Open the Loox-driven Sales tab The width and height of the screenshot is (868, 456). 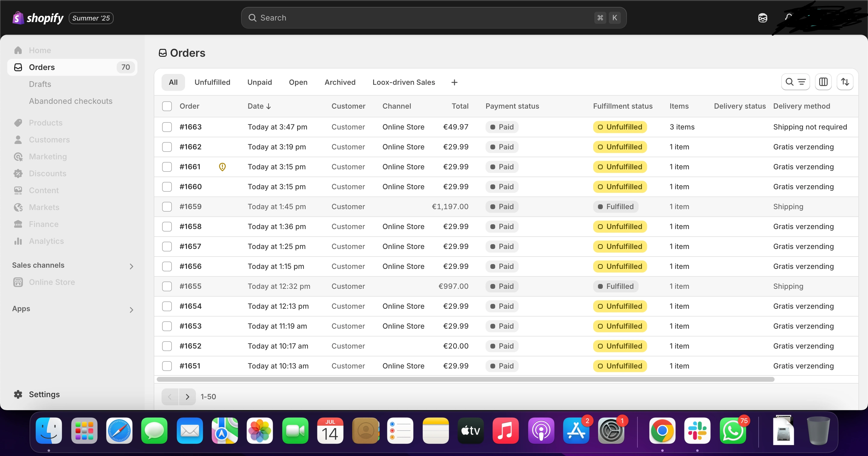tap(403, 82)
